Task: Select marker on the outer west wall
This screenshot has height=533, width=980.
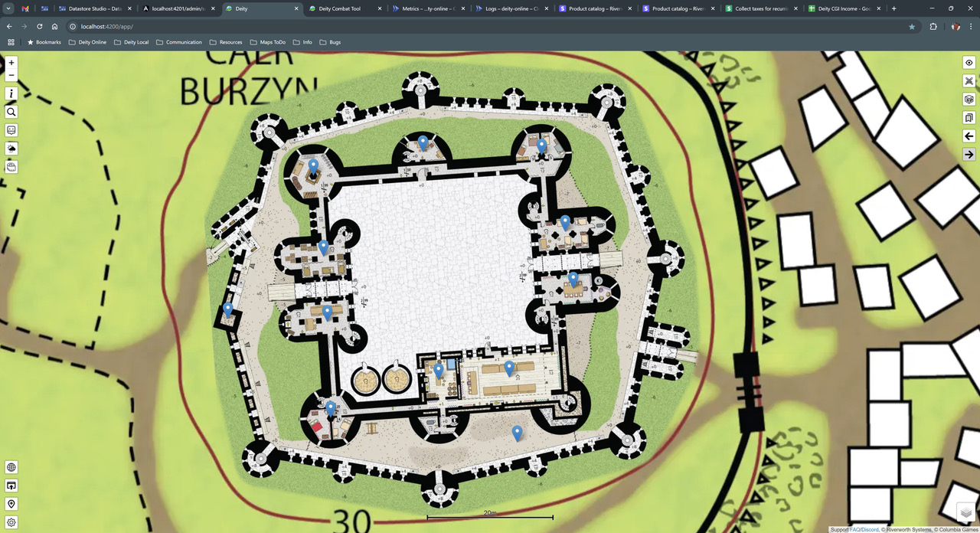Action: [227, 310]
